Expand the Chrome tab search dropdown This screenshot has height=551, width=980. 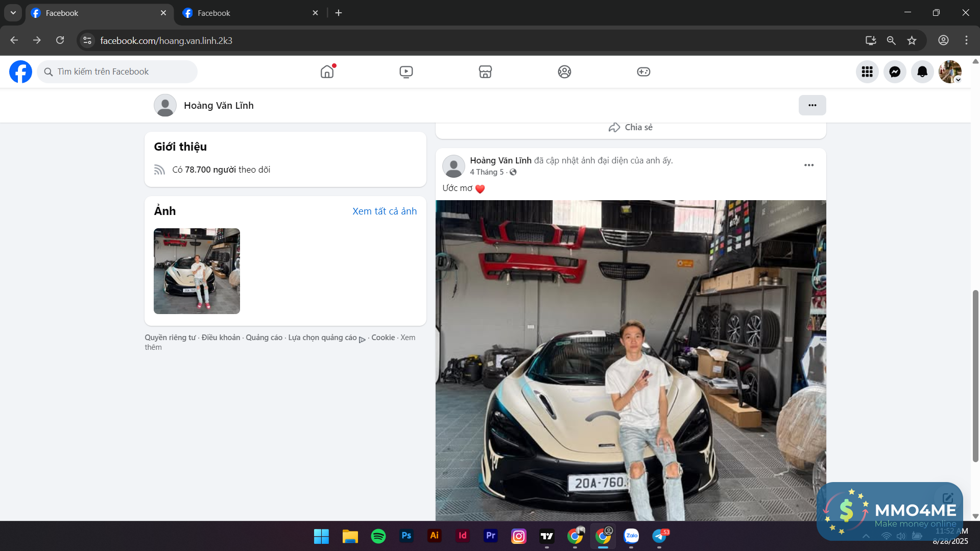click(13, 13)
